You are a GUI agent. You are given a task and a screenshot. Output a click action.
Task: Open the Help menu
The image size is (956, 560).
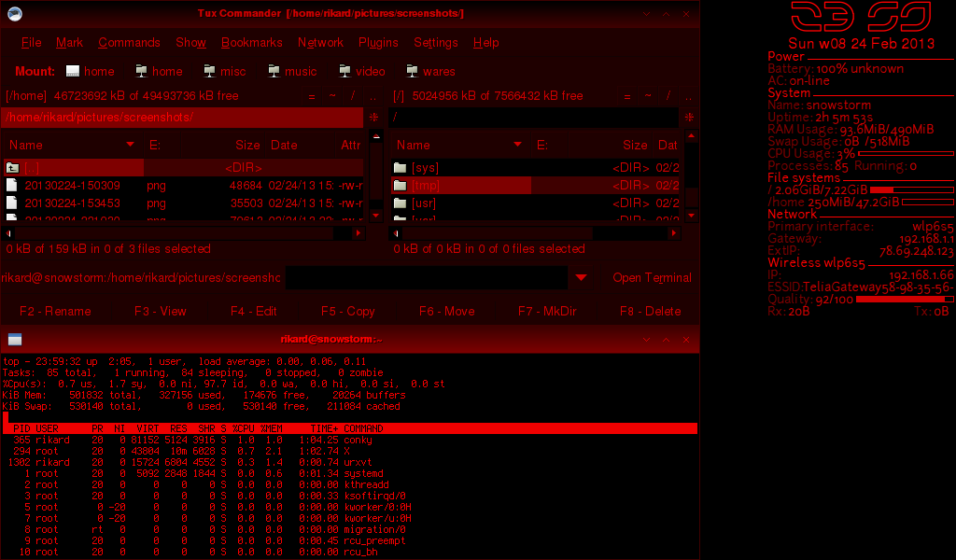[485, 43]
